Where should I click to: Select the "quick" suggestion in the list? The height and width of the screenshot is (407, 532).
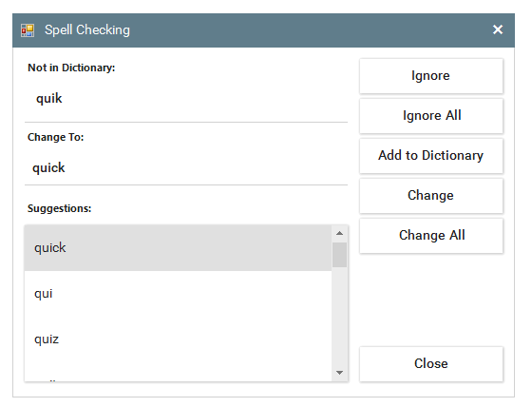(x=178, y=247)
